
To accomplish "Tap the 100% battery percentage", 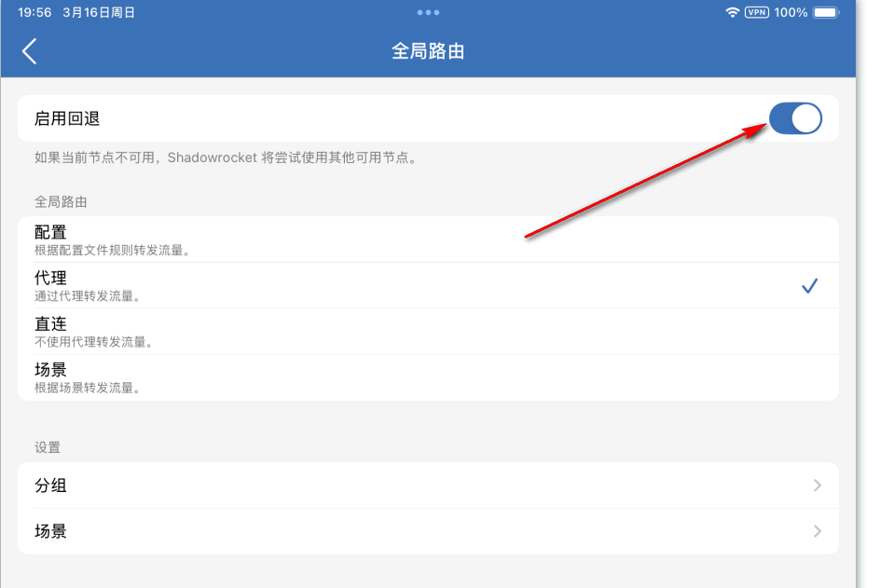I will pos(791,12).
